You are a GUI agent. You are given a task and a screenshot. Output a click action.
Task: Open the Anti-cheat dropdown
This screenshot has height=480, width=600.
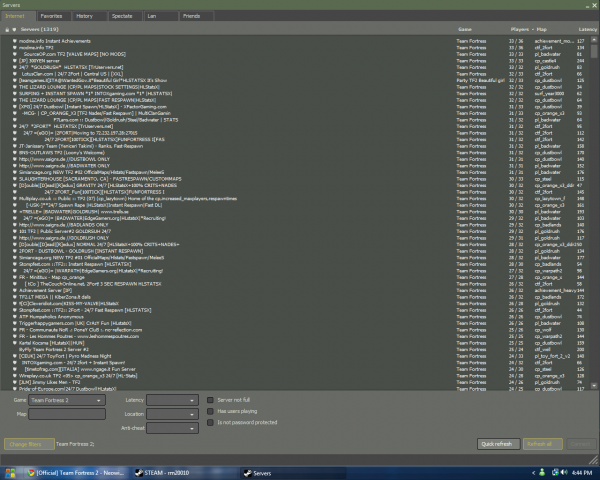pos(172,428)
